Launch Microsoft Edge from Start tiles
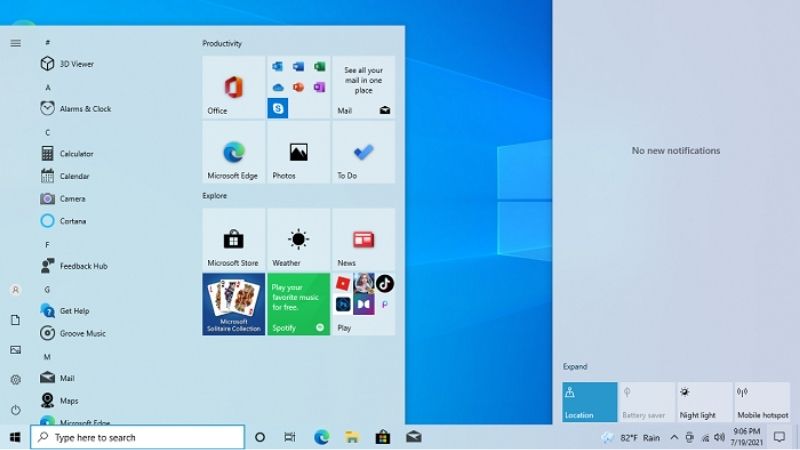The height and width of the screenshot is (450, 800). tap(233, 152)
